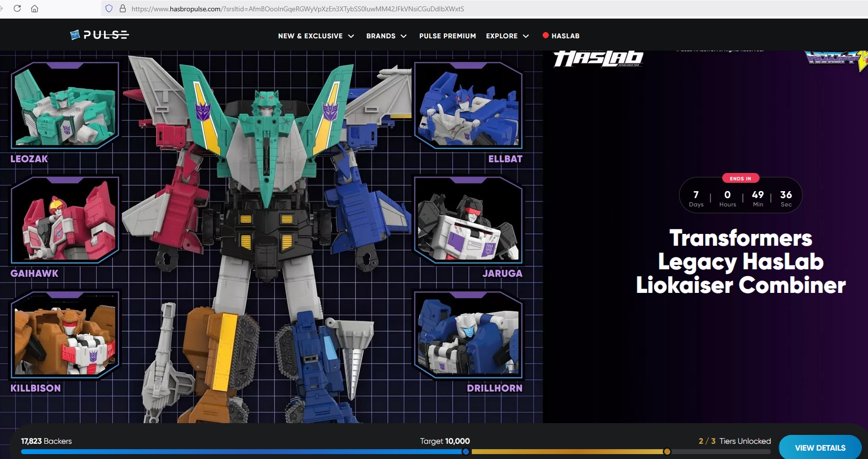The image size is (868, 459).
Task: Open the HasLab nav link
Action: point(565,36)
